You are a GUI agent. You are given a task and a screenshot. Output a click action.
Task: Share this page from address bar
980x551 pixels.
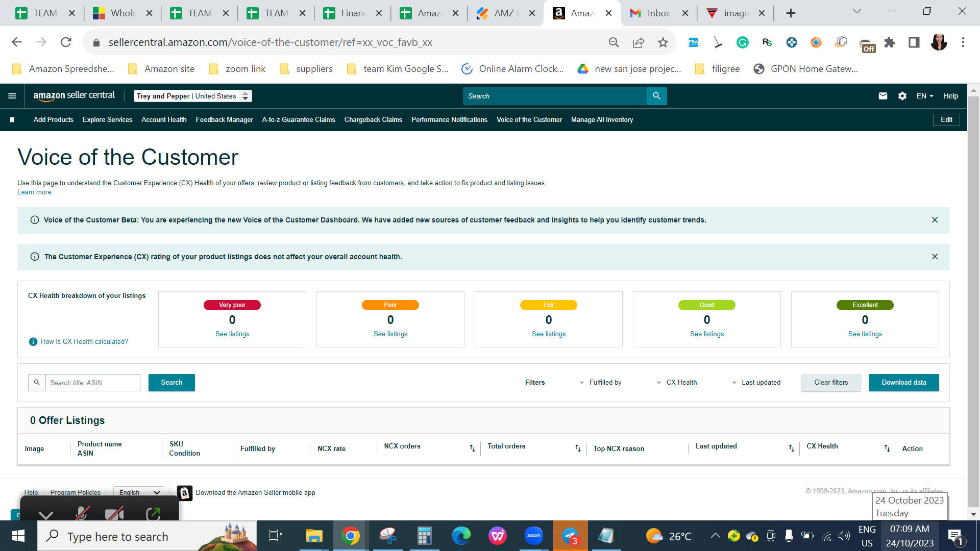[638, 42]
